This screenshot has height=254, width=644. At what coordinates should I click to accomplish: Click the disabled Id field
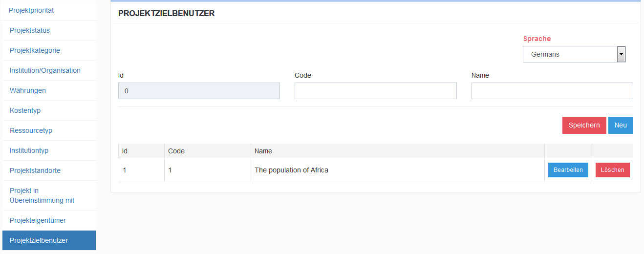coord(199,91)
